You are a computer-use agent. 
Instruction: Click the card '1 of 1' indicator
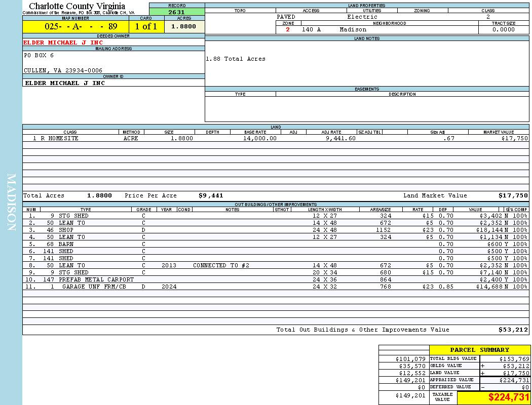tap(146, 27)
